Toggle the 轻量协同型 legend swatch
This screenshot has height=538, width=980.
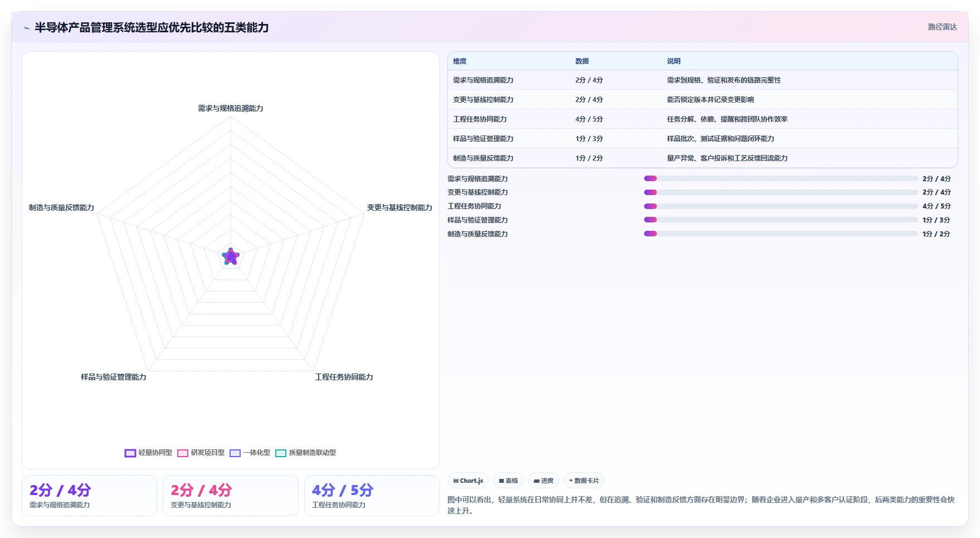(130, 453)
